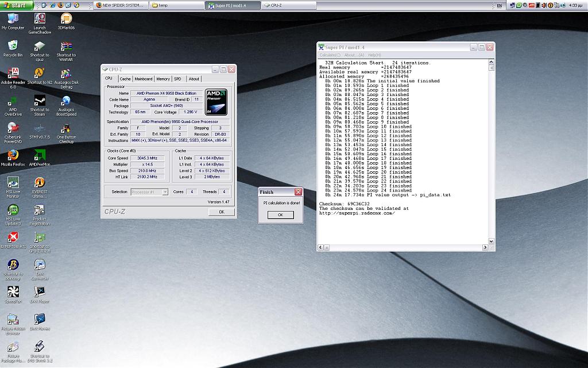This screenshot has height=368, width=588.
Task: Launch EVEREST Ultimate desktop icon
Action: point(40,187)
